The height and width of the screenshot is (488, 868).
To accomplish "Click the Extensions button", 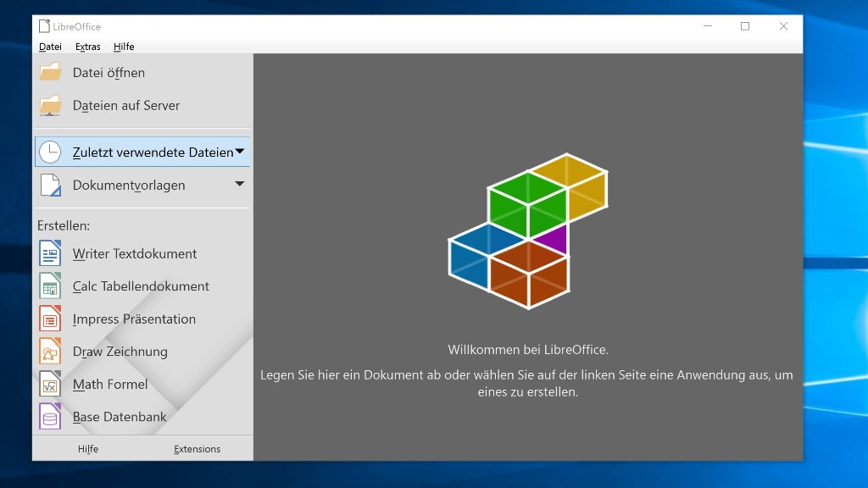I will tap(197, 449).
